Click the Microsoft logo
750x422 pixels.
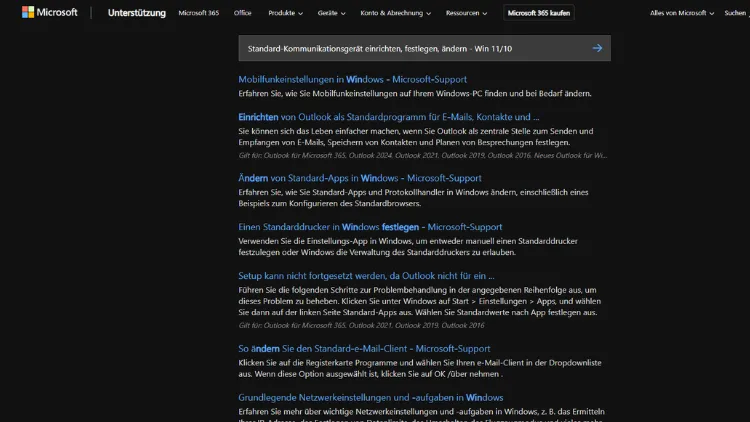pyautogui.click(x=49, y=12)
